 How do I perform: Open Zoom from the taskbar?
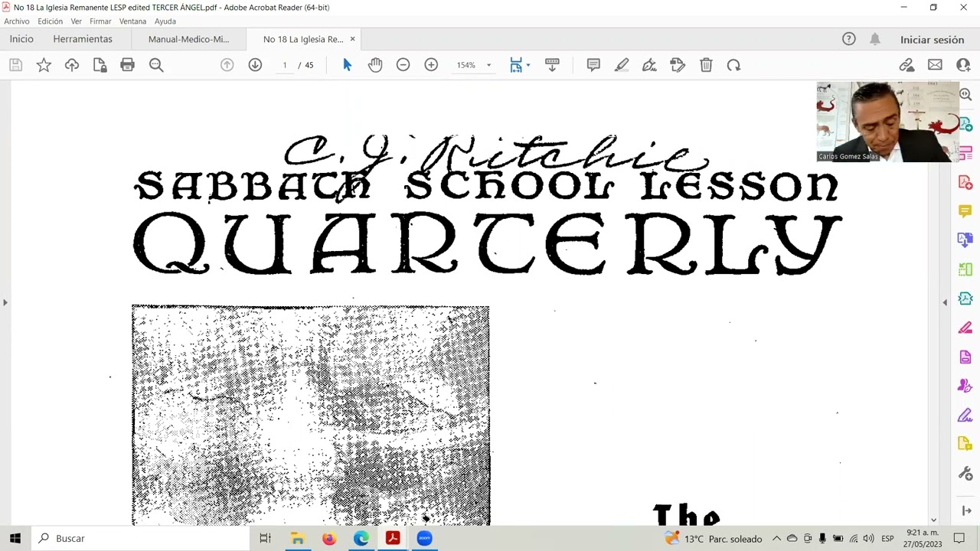[x=425, y=538]
